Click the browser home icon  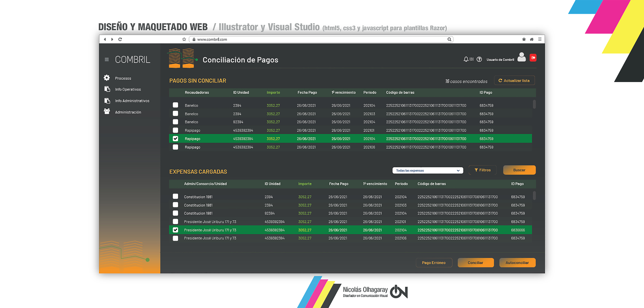[x=531, y=39]
